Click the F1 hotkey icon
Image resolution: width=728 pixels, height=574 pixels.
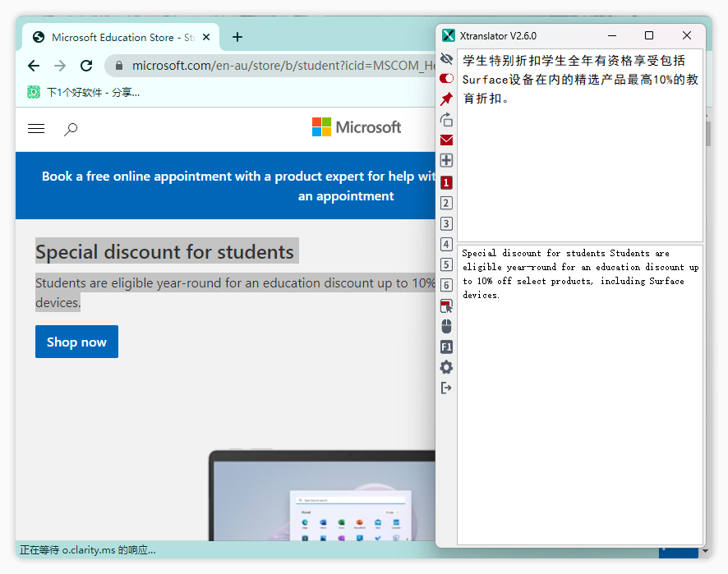point(446,347)
